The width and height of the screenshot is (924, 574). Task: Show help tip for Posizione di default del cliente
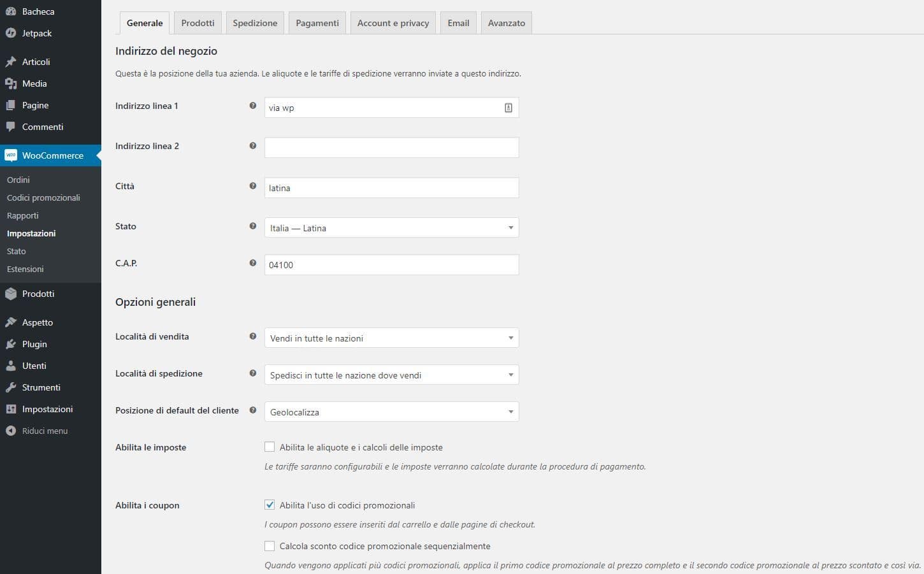point(253,410)
